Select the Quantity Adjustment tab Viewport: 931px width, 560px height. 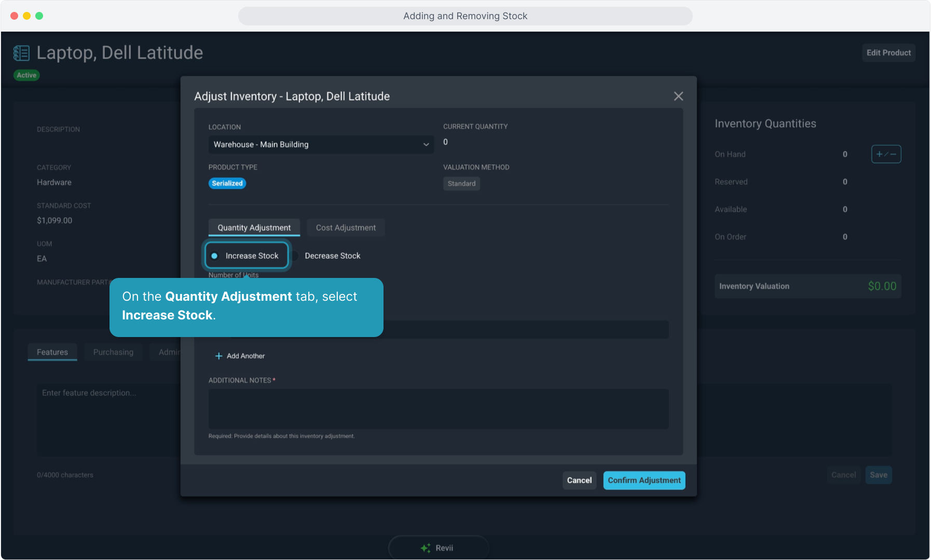click(x=254, y=228)
